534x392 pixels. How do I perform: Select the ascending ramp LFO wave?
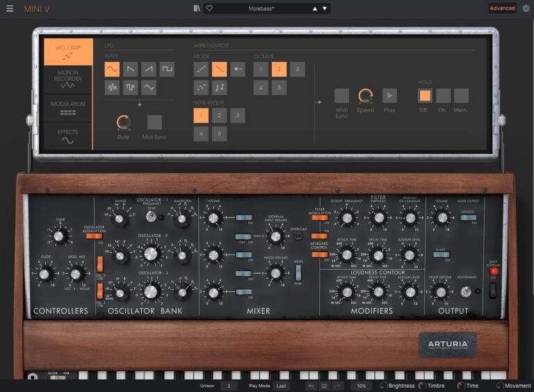coord(149,70)
